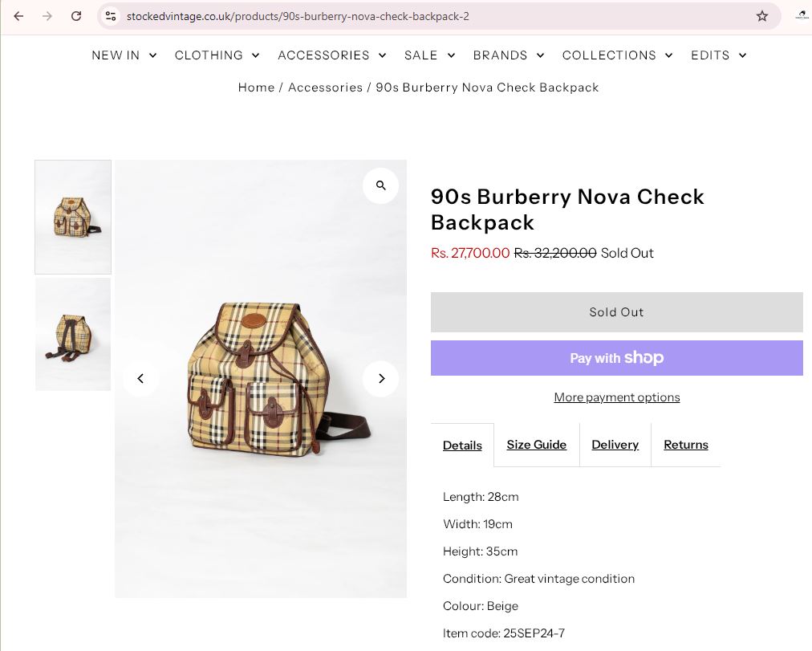Click the Sold Out button
Viewport: 812px width, 651px height.
coord(616,312)
